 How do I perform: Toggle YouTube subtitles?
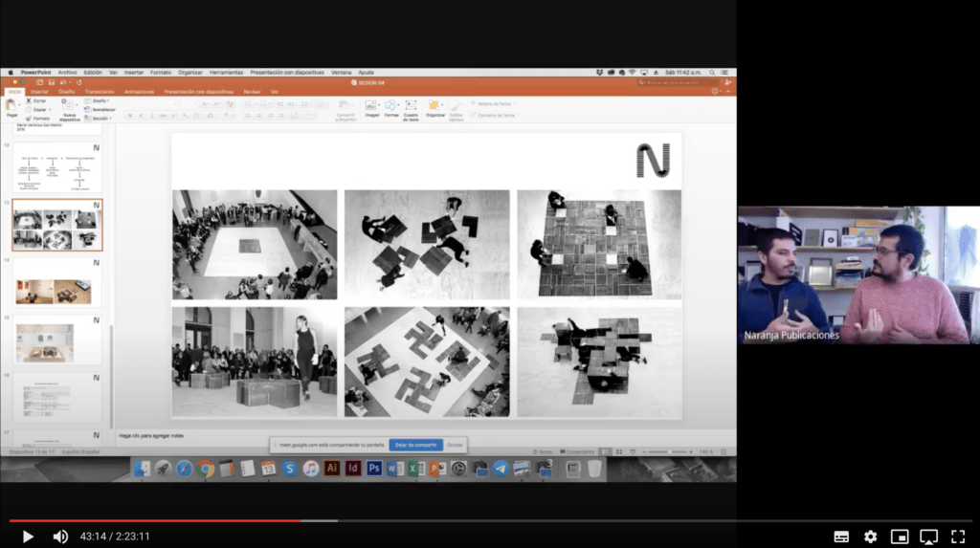pyautogui.click(x=841, y=537)
